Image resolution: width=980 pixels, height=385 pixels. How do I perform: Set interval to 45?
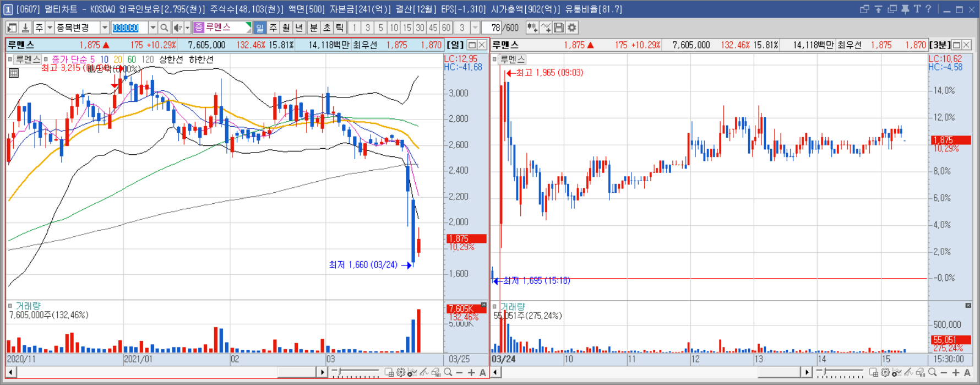click(x=433, y=28)
